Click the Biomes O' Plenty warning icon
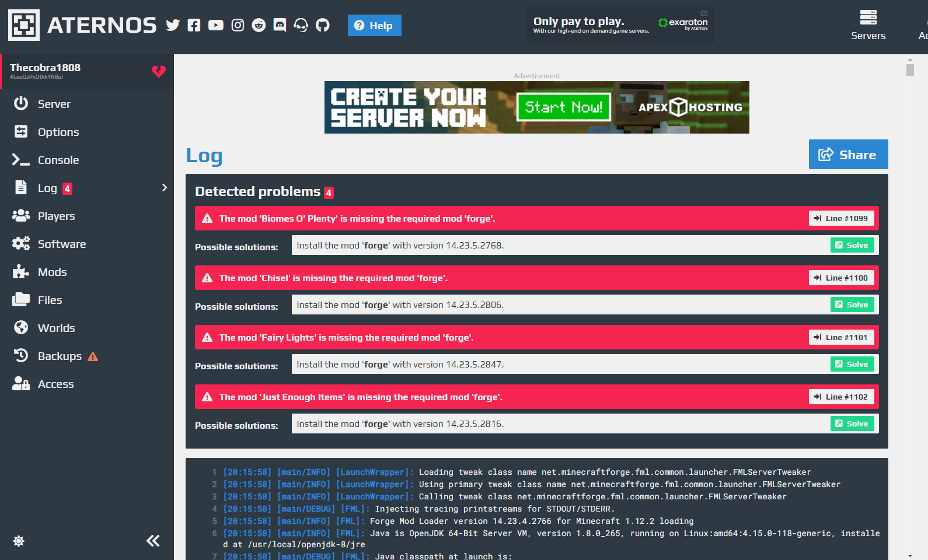The image size is (928, 560). pos(207,218)
